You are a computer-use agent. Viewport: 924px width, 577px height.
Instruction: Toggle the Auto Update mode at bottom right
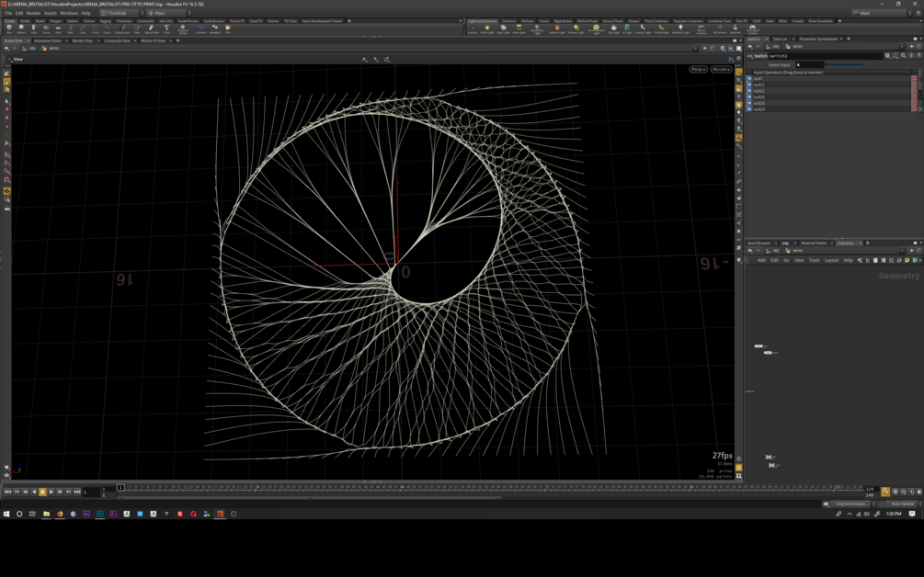[902, 503]
